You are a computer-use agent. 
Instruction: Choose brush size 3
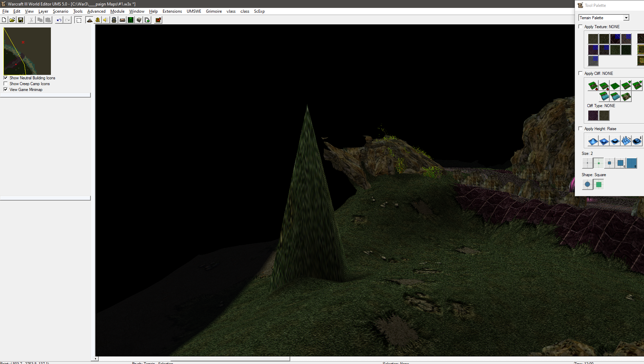[610, 163]
